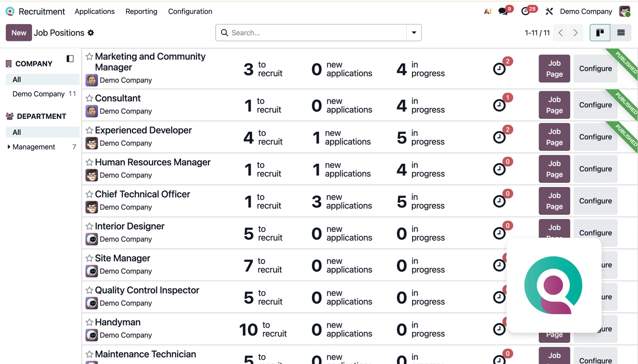
Task: Star the Consultant job position
Action: click(89, 98)
